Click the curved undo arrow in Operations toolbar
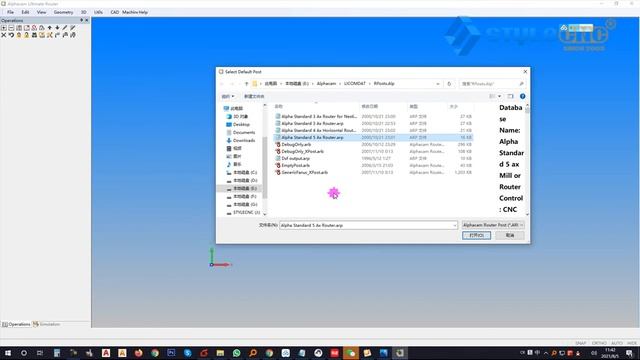This screenshot has width=640, height=360. [11, 36]
